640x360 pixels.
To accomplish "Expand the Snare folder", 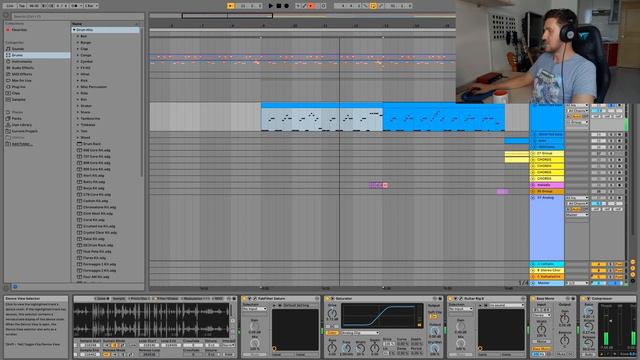I will (x=78, y=112).
